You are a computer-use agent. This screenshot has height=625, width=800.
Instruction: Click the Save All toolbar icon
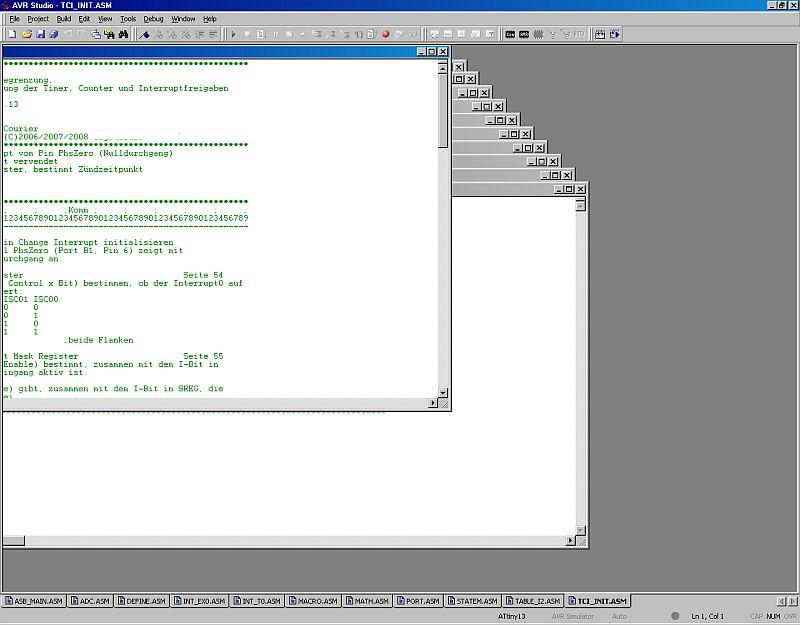[54, 34]
